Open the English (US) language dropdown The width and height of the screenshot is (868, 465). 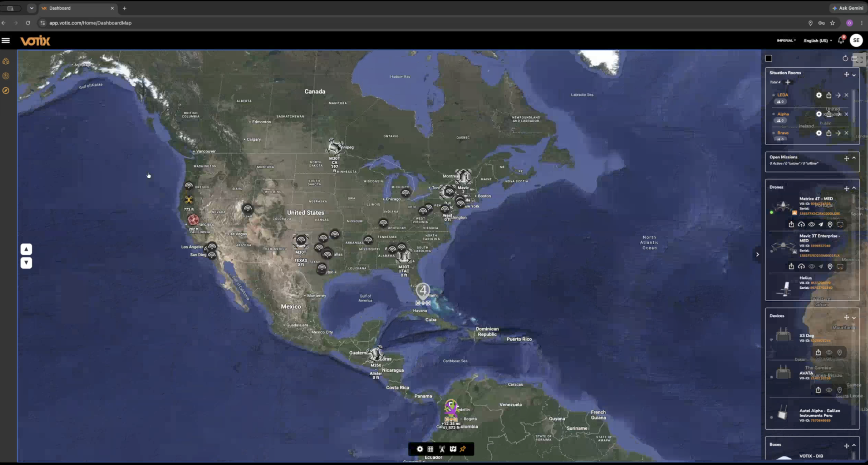818,41
